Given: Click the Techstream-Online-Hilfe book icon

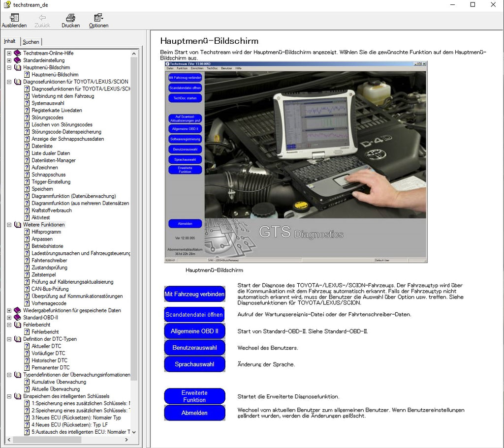Looking at the screenshot, I should [17, 53].
